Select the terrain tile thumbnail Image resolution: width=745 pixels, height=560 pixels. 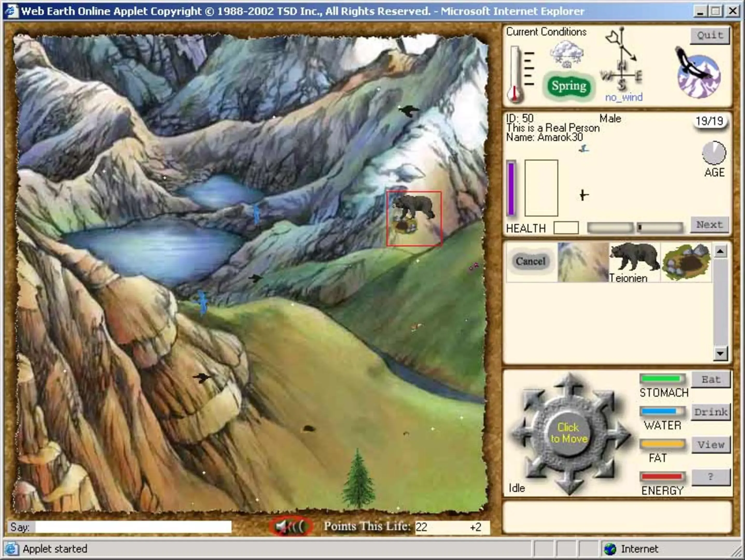(583, 262)
